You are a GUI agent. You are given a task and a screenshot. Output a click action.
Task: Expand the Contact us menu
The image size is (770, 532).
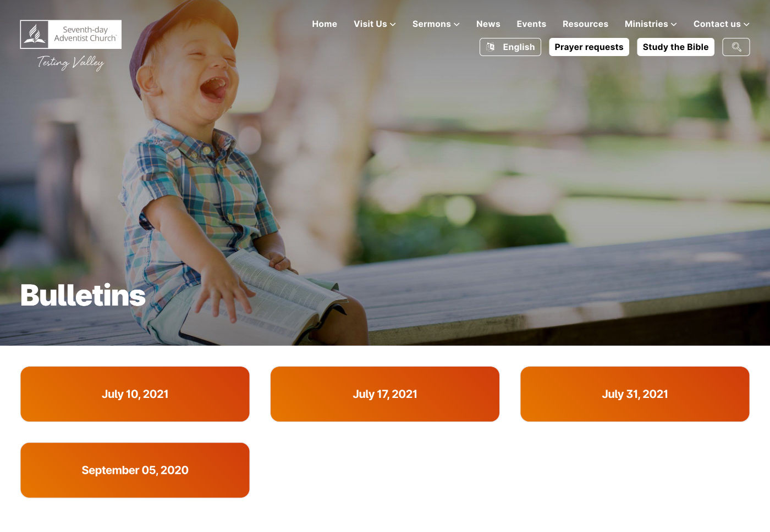tap(721, 24)
